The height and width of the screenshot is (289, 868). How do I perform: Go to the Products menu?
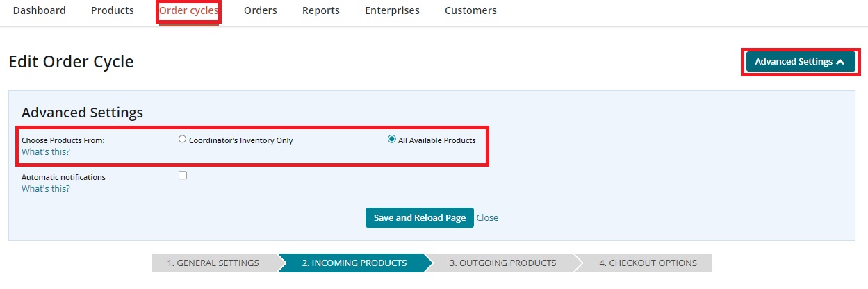coord(113,10)
